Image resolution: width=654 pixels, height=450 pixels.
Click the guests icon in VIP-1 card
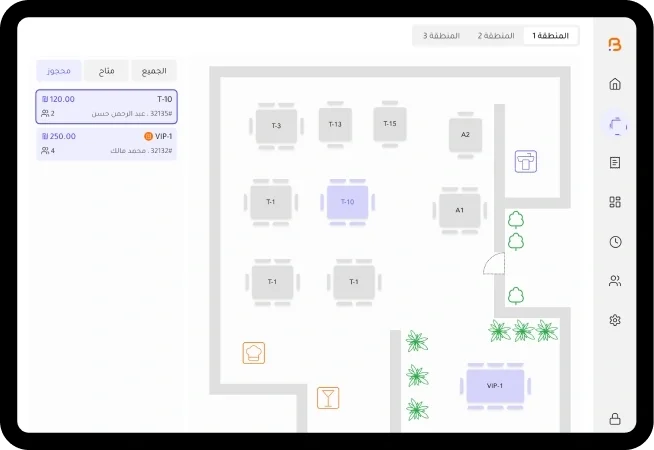pyautogui.click(x=45, y=151)
